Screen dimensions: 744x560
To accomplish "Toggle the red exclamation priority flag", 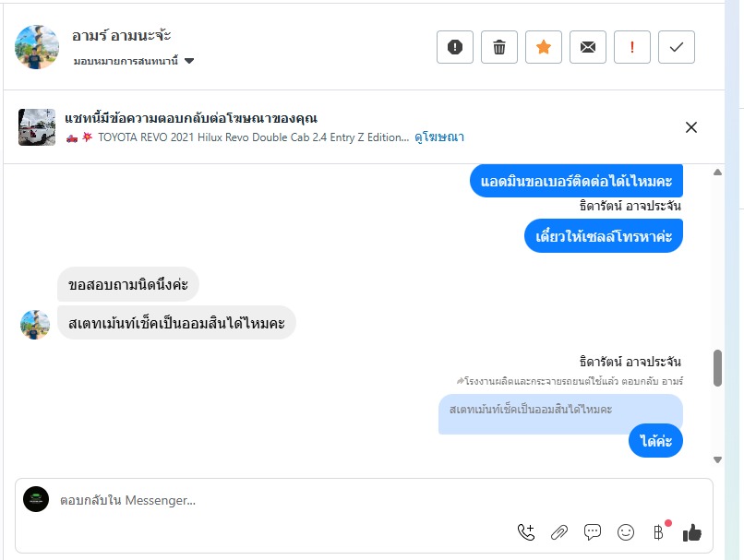I will coord(632,47).
